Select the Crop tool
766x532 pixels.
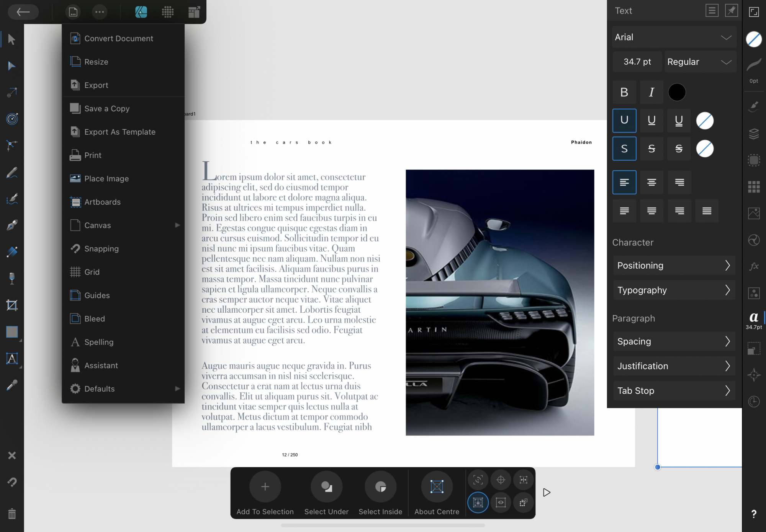point(12,305)
